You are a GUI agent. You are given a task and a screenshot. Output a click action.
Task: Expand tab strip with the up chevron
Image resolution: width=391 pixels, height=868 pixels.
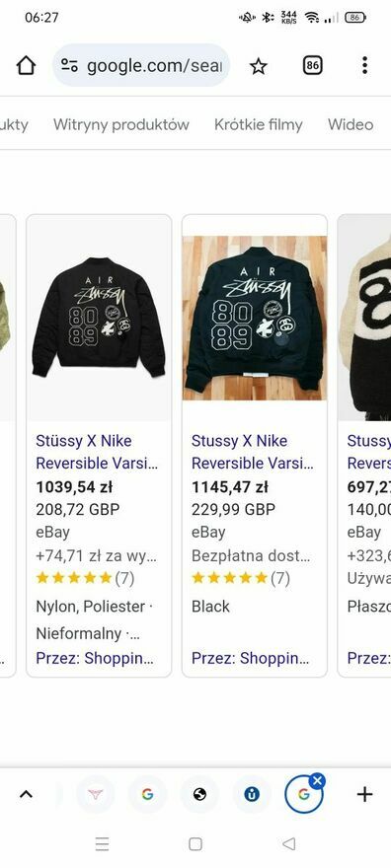pos(26,794)
